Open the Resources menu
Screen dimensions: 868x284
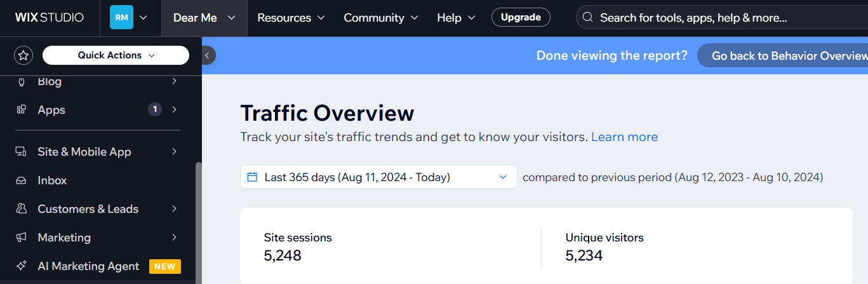pos(291,18)
